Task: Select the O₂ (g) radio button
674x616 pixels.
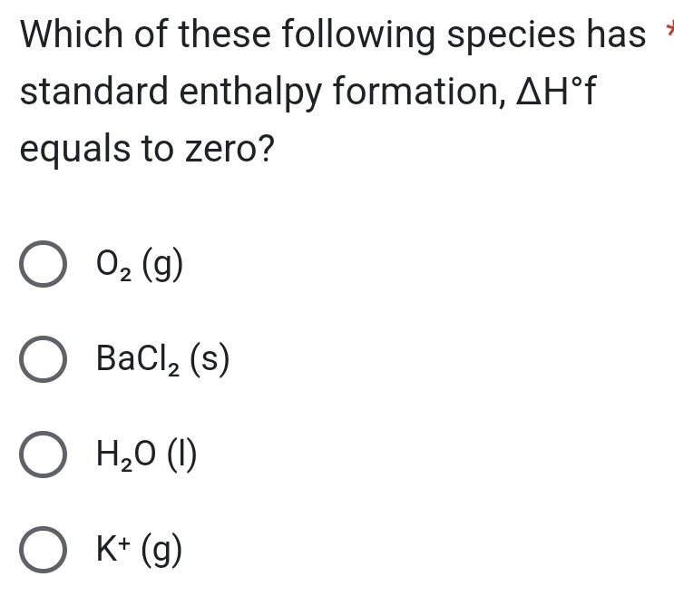Action: (x=43, y=266)
